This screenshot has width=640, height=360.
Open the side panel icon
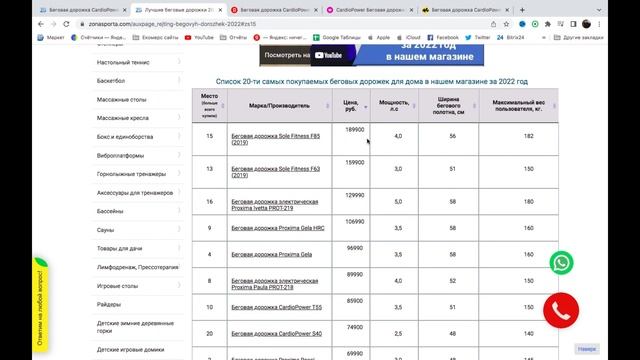point(573,24)
